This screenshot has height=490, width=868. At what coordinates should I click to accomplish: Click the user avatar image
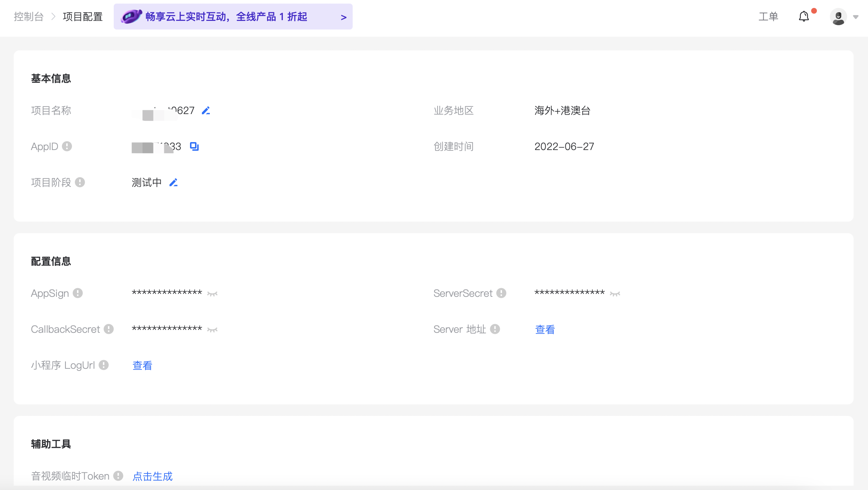click(x=838, y=17)
